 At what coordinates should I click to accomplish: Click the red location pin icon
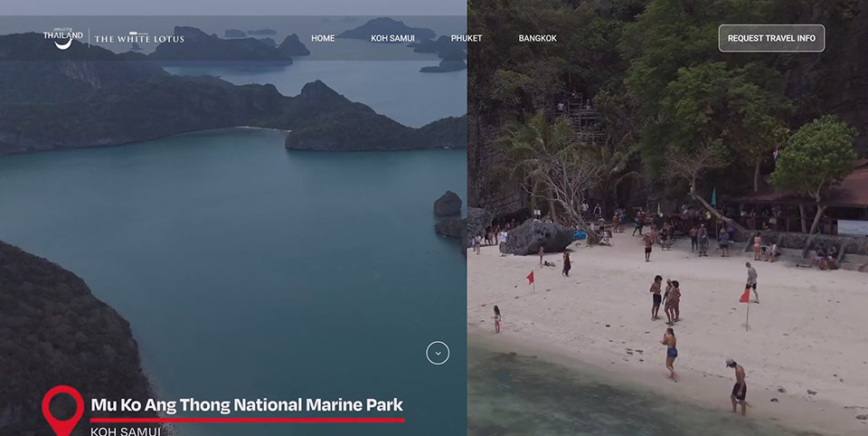coord(62,408)
